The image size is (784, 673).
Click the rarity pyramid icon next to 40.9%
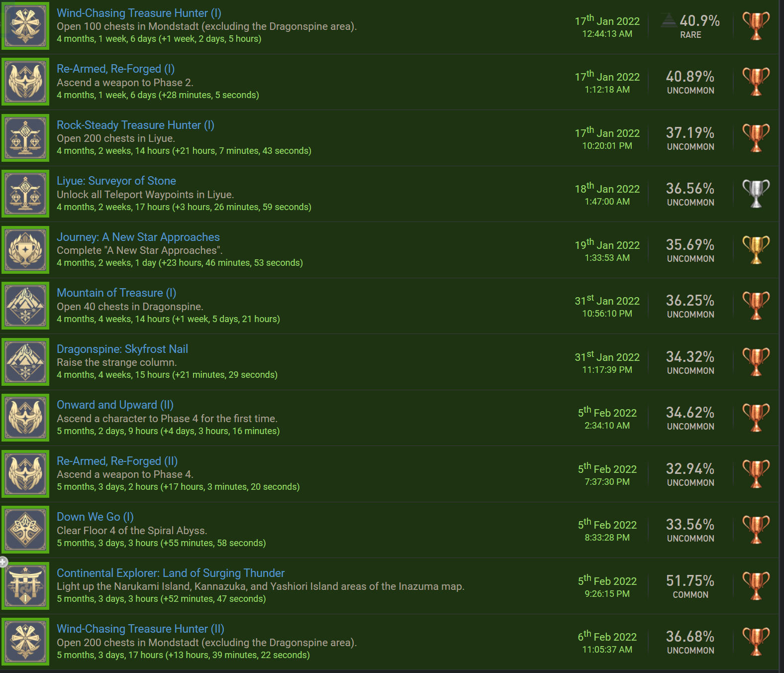click(669, 20)
